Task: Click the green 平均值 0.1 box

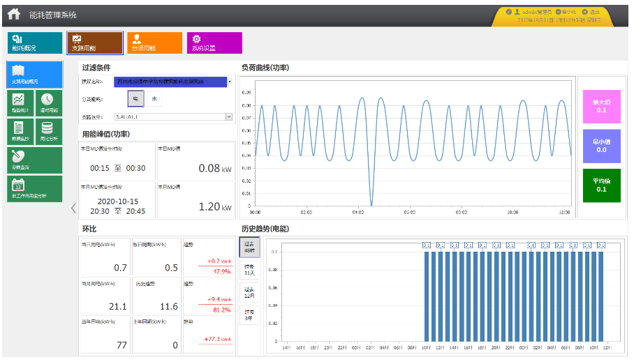Action: [601, 185]
